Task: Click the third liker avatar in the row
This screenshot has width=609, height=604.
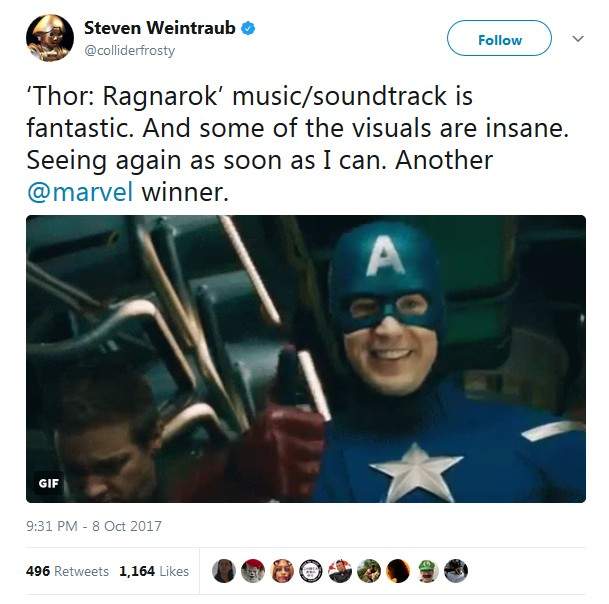Action: click(x=283, y=570)
